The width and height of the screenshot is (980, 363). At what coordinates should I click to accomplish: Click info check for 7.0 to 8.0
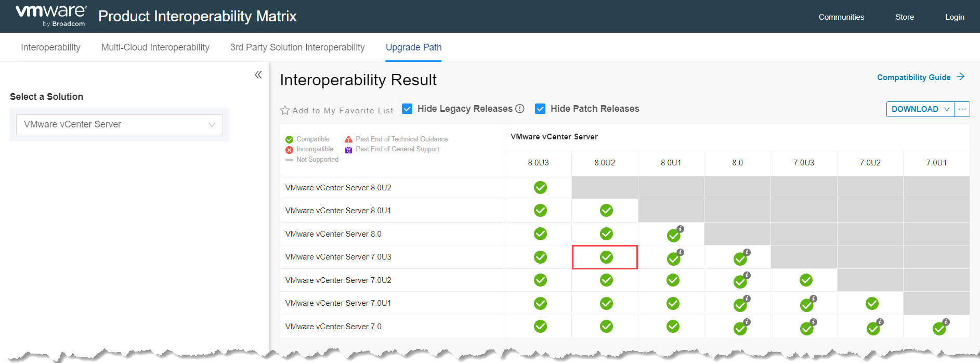[x=741, y=327]
